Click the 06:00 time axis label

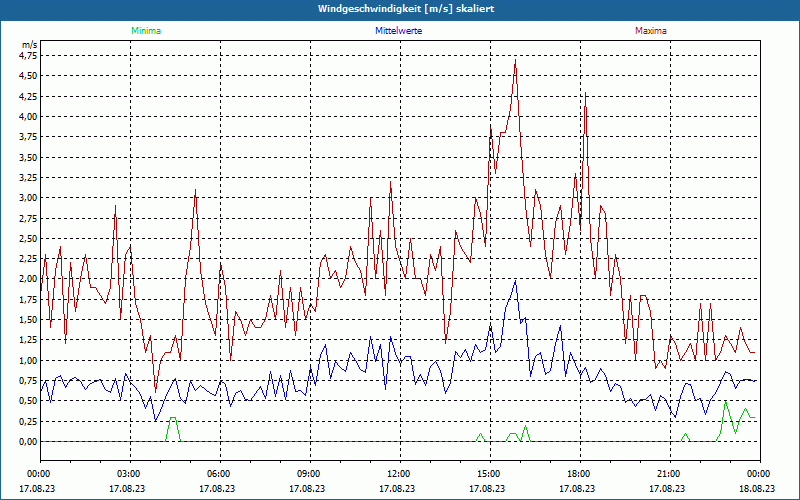(x=218, y=474)
